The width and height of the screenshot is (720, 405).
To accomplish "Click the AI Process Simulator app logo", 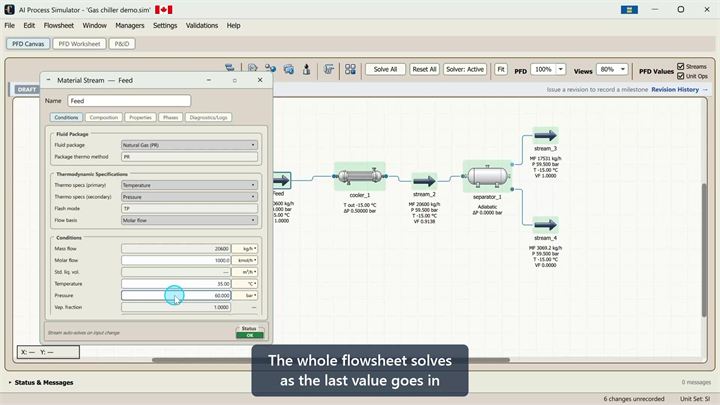I will click(9, 9).
